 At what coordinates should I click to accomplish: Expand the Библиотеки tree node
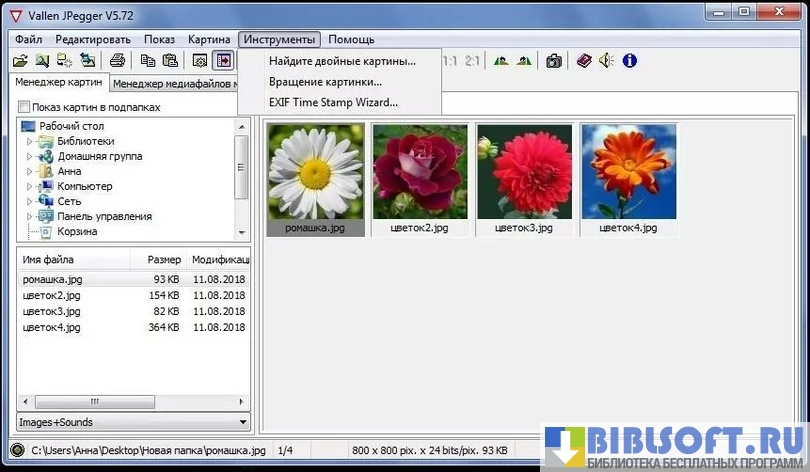click(31, 142)
